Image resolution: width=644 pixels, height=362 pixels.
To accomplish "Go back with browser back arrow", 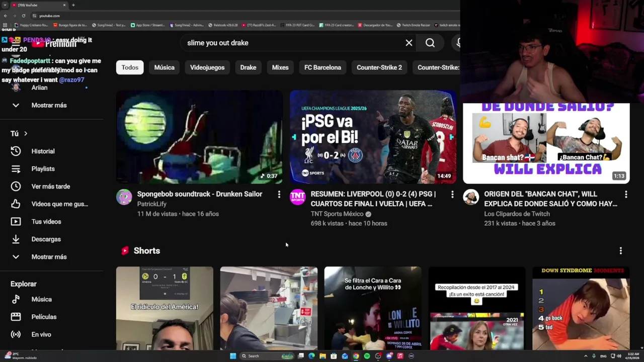I will (6, 16).
